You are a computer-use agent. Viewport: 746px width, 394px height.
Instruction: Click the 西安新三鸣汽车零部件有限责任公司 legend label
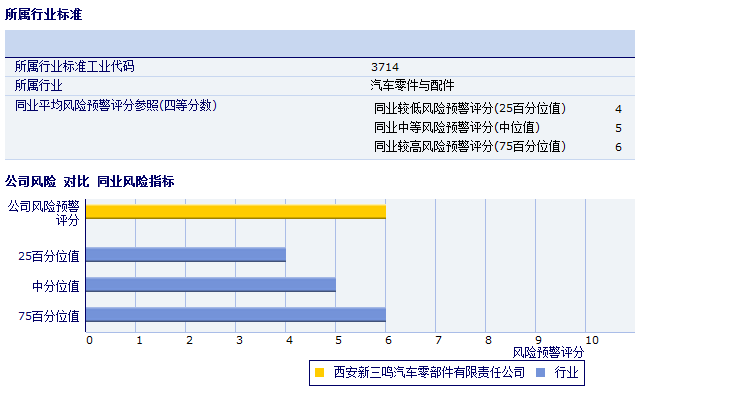(429, 373)
